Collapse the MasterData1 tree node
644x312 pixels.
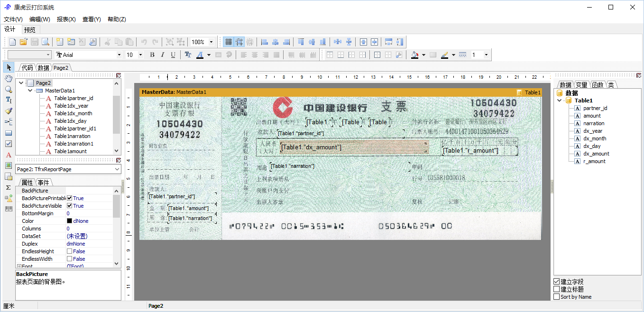tap(30, 91)
